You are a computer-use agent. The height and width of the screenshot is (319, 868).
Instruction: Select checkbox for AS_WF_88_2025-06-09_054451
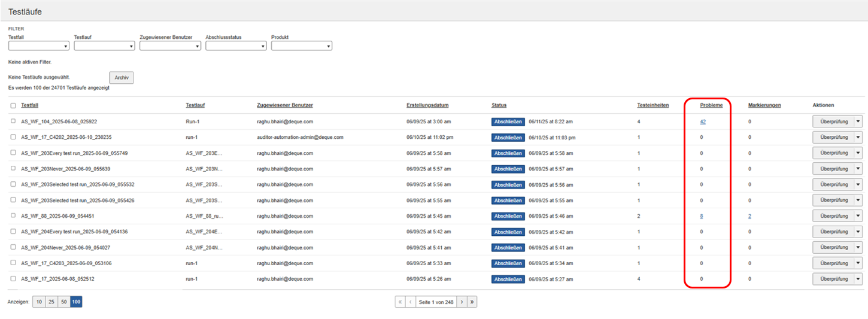point(13,216)
